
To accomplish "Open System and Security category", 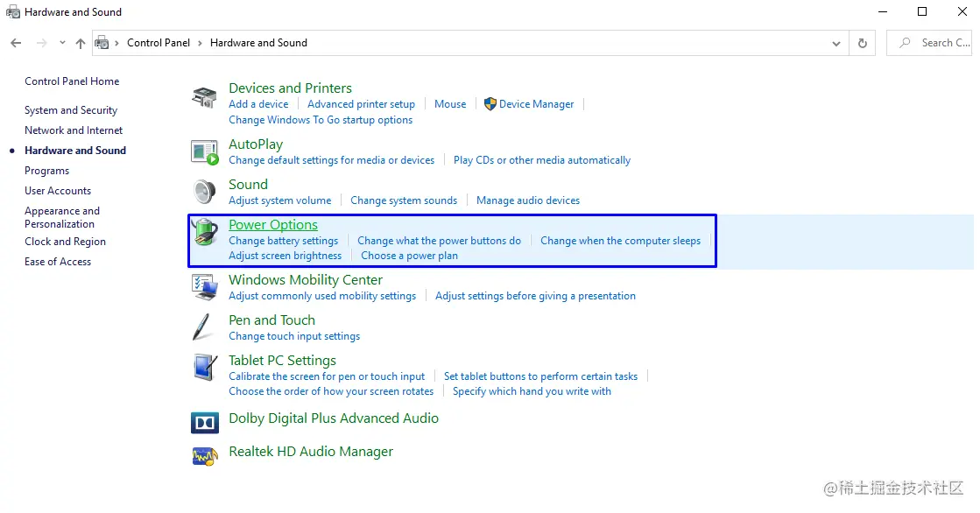I will click(71, 110).
